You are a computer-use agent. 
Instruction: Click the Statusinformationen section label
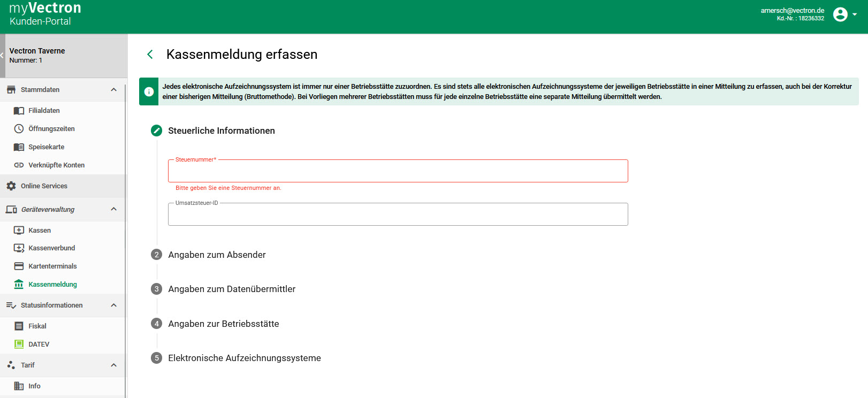pos(52,305)
